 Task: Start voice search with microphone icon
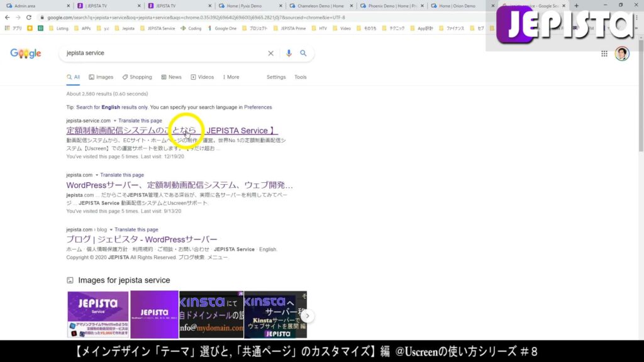click(x=289, y=53)
